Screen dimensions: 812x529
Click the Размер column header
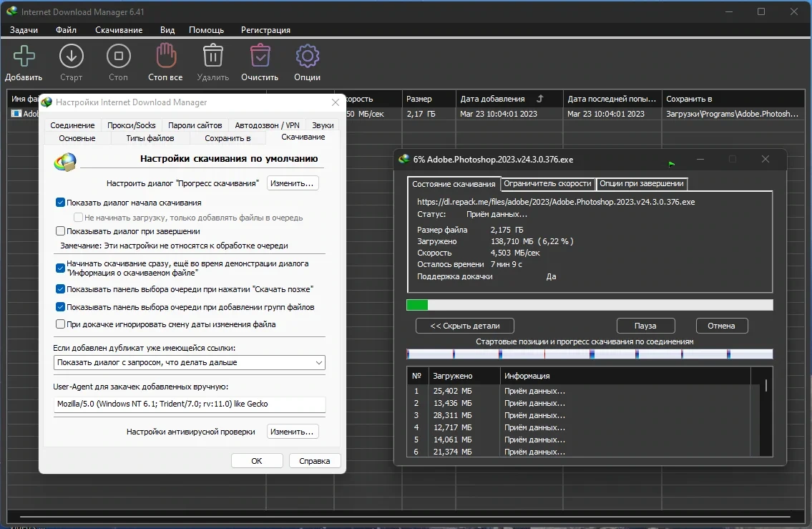pyautogui.click(x=429, y=99)
